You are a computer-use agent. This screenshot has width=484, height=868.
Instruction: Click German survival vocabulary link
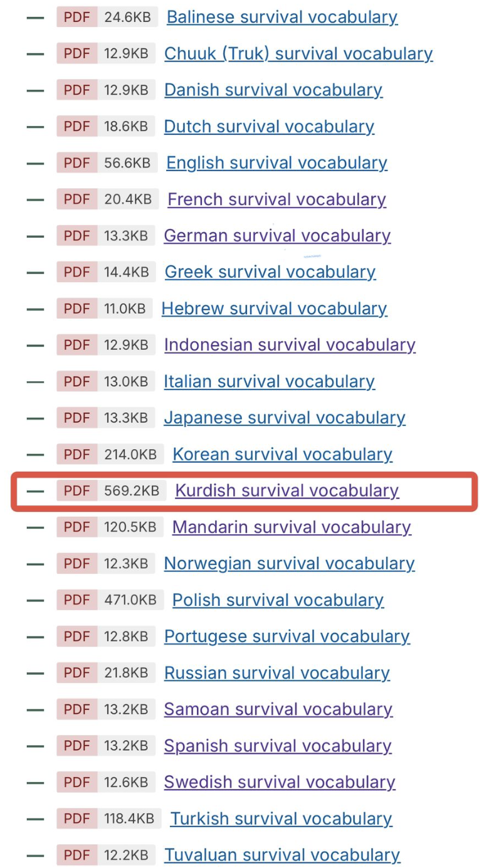tap(277, 236)
